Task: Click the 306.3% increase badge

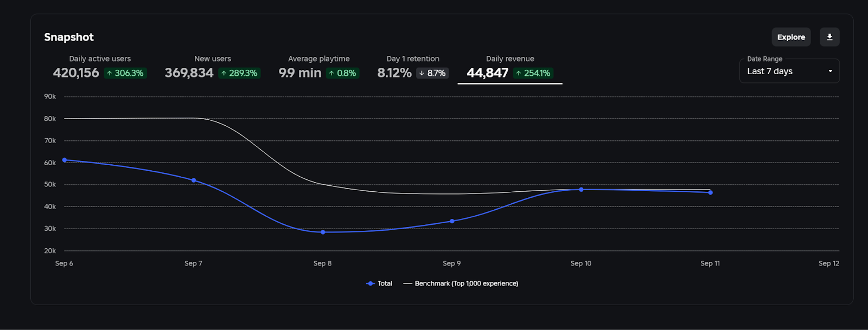Action: pyautogui.click(x=125, y=73)
